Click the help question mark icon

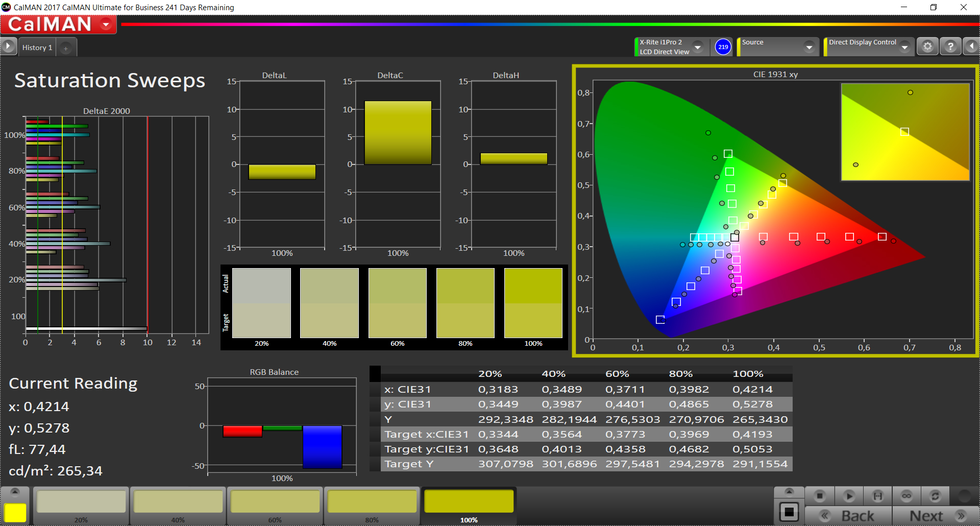(x=950, y=47)
